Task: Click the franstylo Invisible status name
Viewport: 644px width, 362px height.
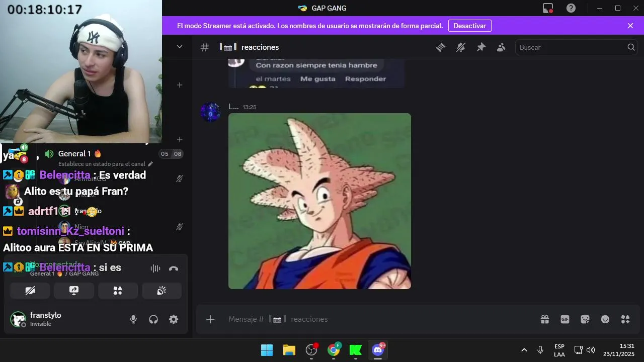Action: click(x=46, y=319)
